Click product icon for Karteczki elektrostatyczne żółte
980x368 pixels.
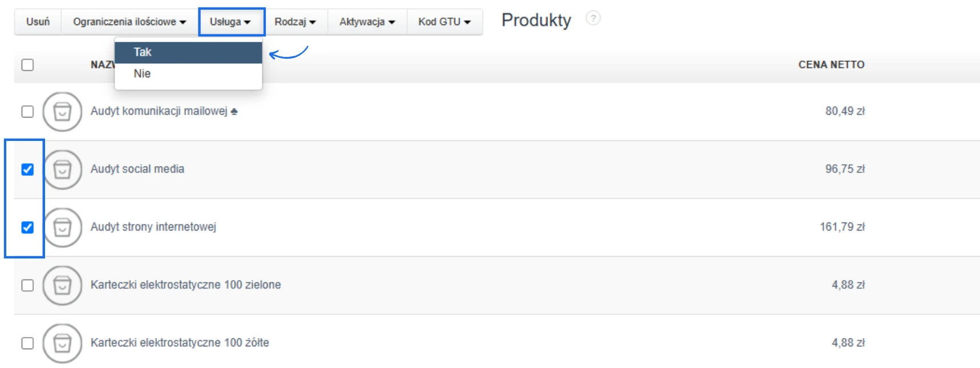[62, 343]
